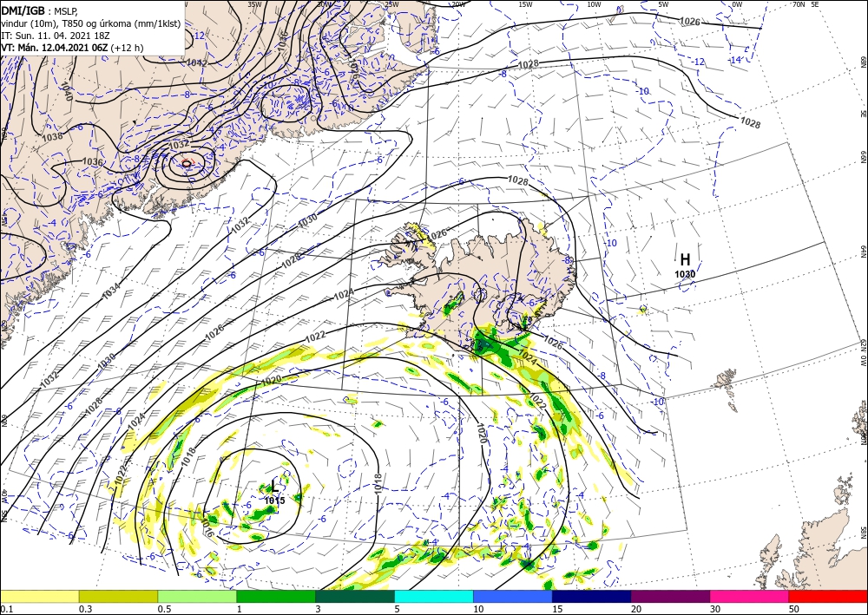Viewport: 868px width, 615px height.
Task: Click the '0.1' legend value
Action: [x=7, y=609]
